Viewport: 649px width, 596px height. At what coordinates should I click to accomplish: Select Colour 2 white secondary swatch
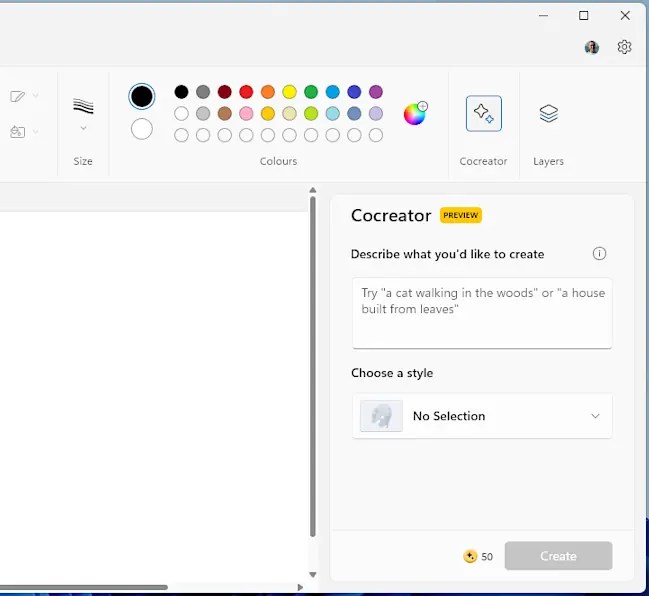[x=142, y=129]
